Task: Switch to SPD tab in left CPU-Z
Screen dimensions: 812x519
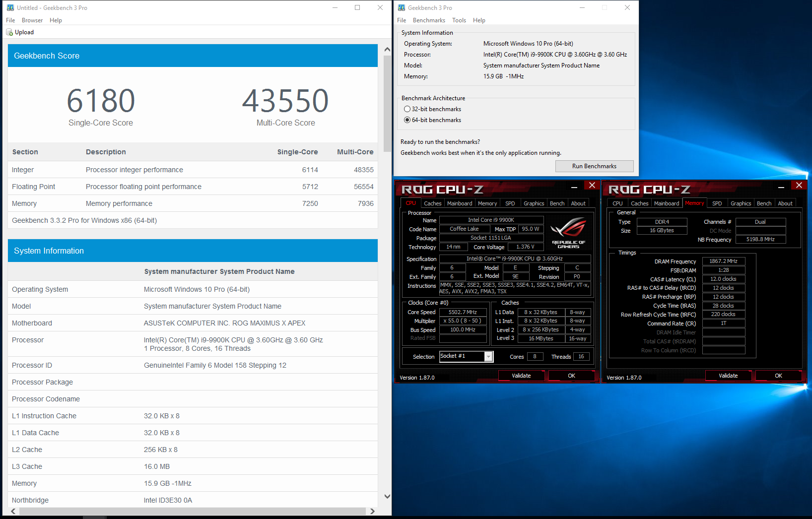Action: (x=510, y=203)
